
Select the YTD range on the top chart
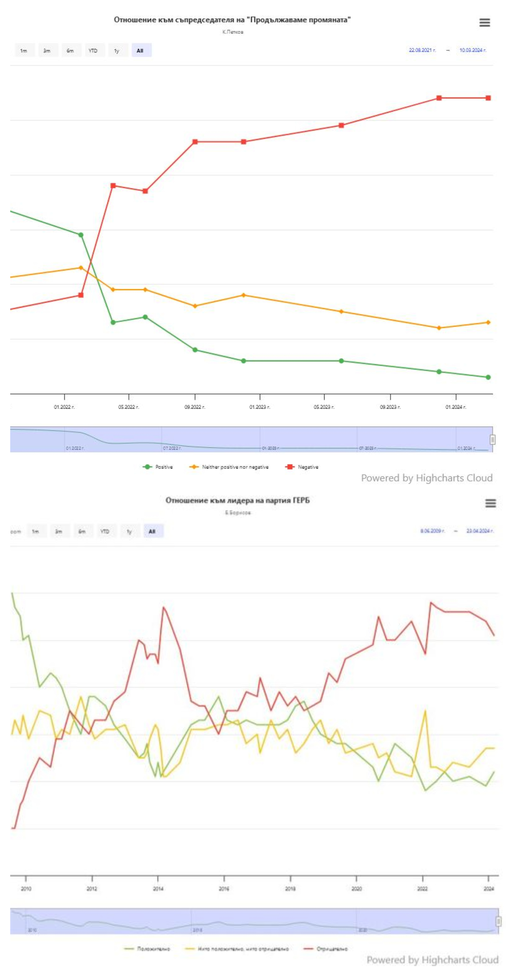pyautogui.click(x=93, y=51)
